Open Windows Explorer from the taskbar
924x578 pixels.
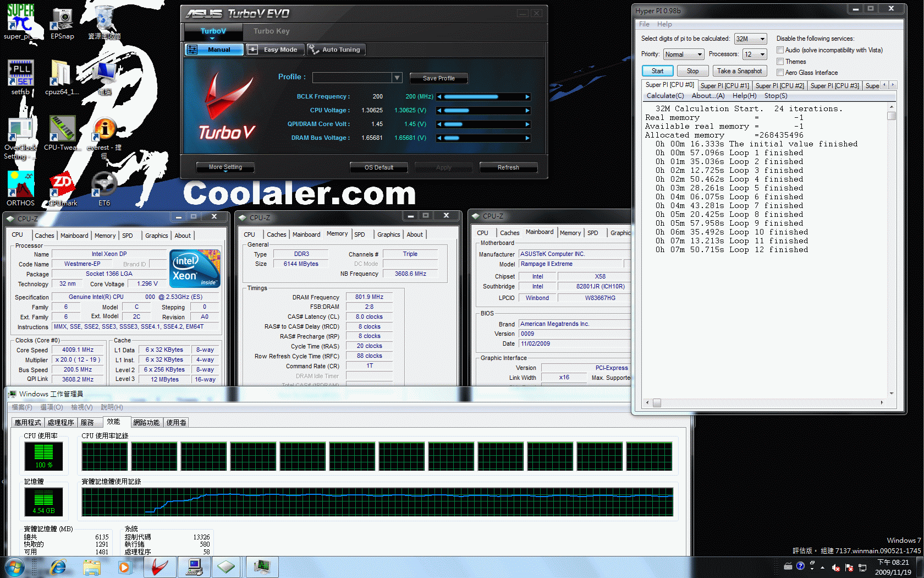pyautogui.click(x=92, y=567)
